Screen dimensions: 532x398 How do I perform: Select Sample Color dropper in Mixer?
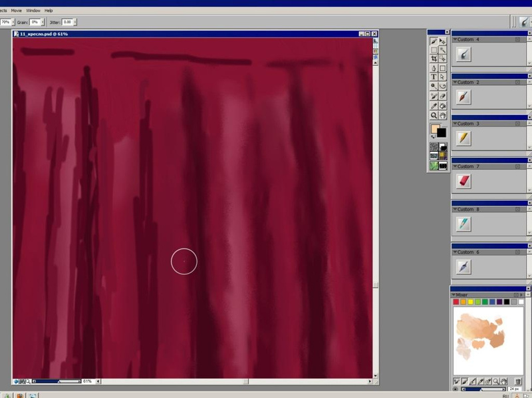point(480,381)
